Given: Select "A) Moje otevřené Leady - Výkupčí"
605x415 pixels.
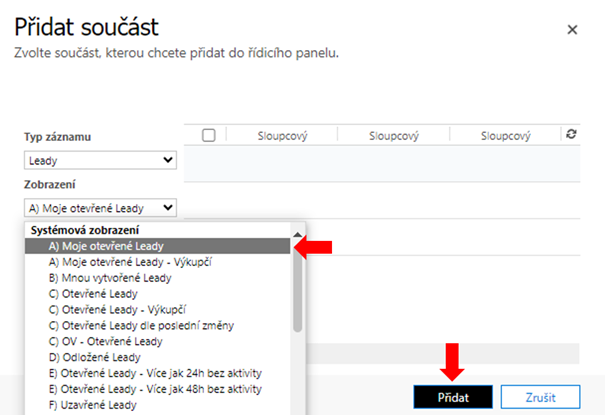Looking at the screenshot, I should pos(129,262).
